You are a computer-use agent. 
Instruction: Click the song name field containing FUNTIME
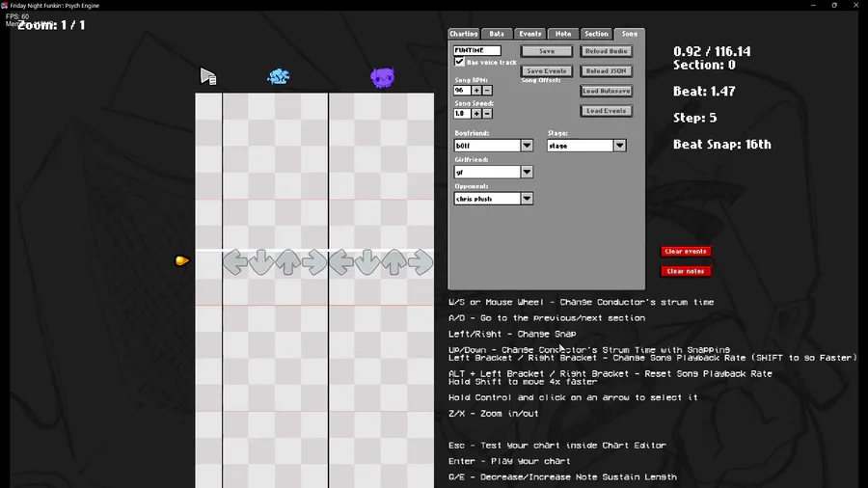point(477,50)
